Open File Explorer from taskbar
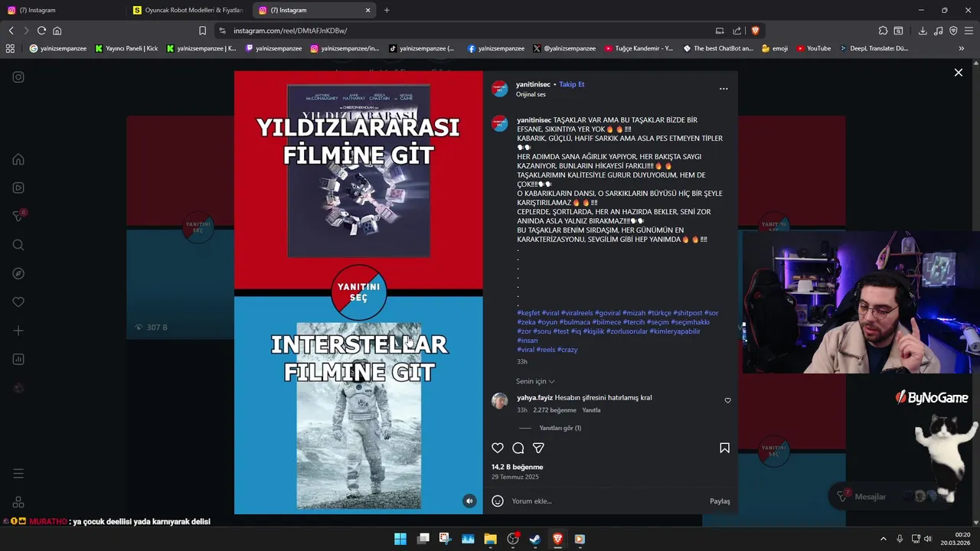 [490, 539]
